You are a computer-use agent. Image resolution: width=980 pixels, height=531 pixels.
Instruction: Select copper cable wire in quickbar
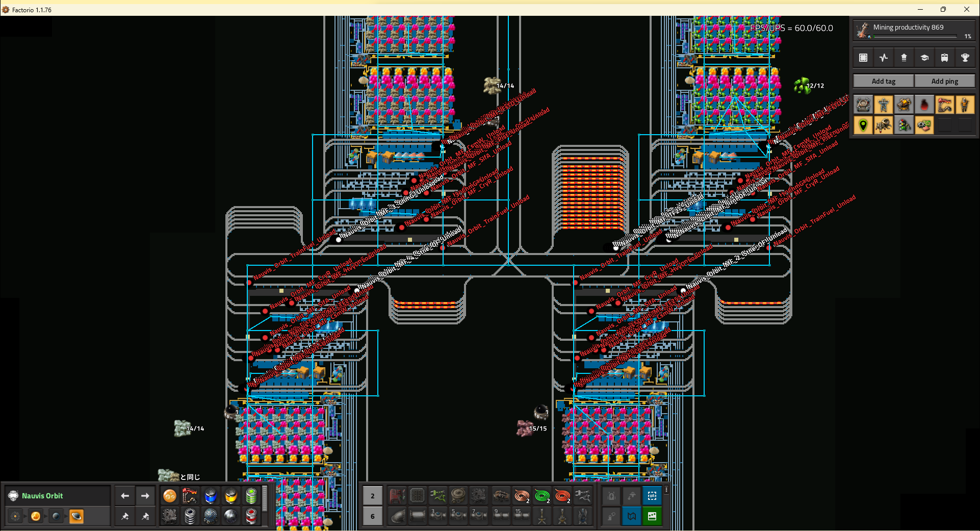522,495
